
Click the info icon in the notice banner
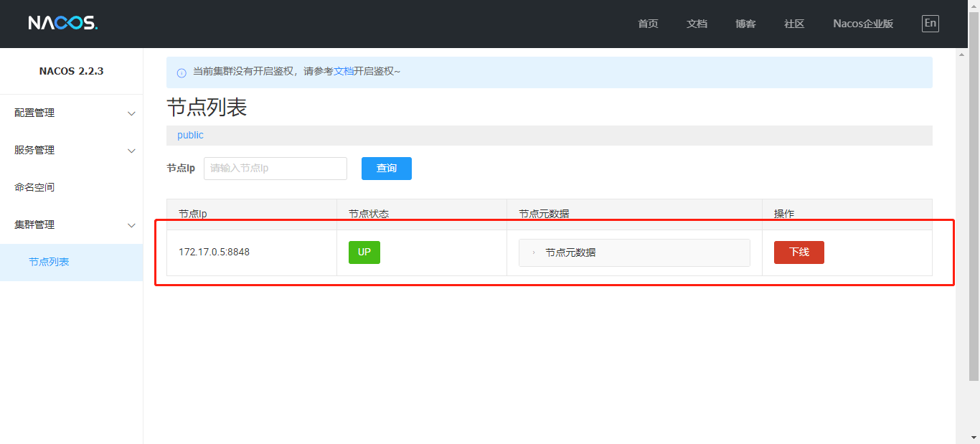(x=182, y=72)
